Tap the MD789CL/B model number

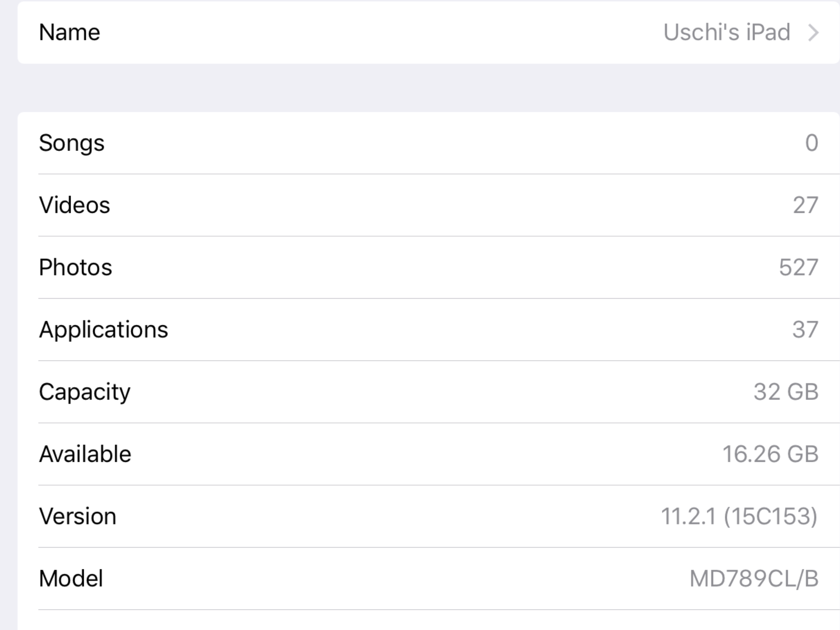754,578
